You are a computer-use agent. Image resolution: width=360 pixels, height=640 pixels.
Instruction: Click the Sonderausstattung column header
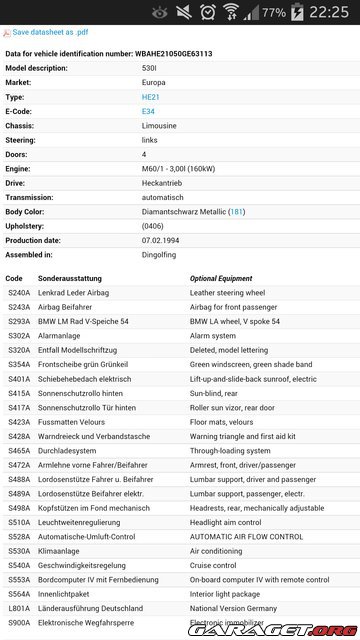pos(70,278)
